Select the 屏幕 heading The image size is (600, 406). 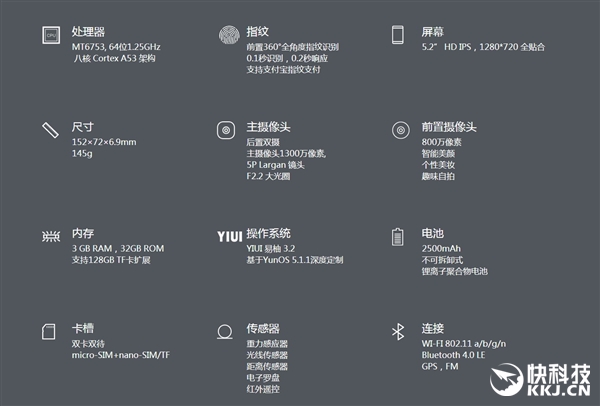point(432,32)
